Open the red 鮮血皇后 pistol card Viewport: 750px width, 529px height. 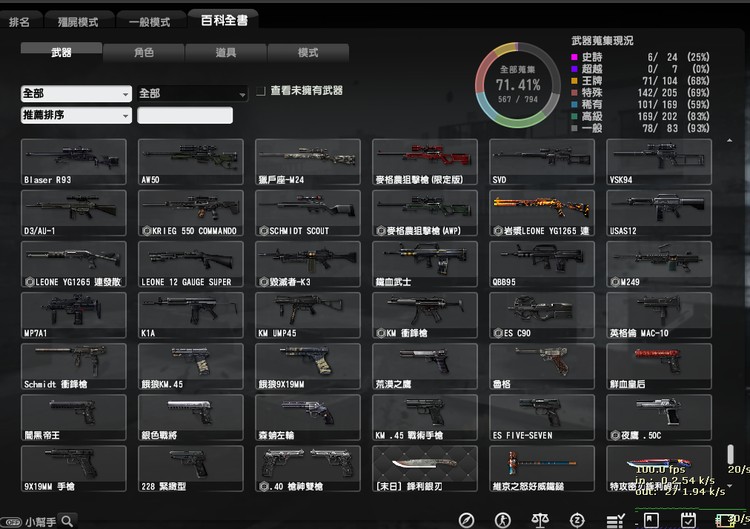coord(659,366)
